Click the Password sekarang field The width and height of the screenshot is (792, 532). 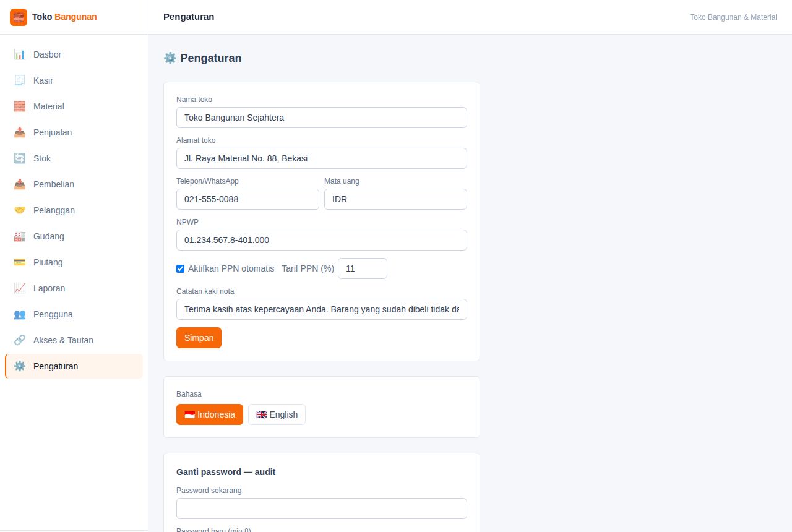[322, 508]
